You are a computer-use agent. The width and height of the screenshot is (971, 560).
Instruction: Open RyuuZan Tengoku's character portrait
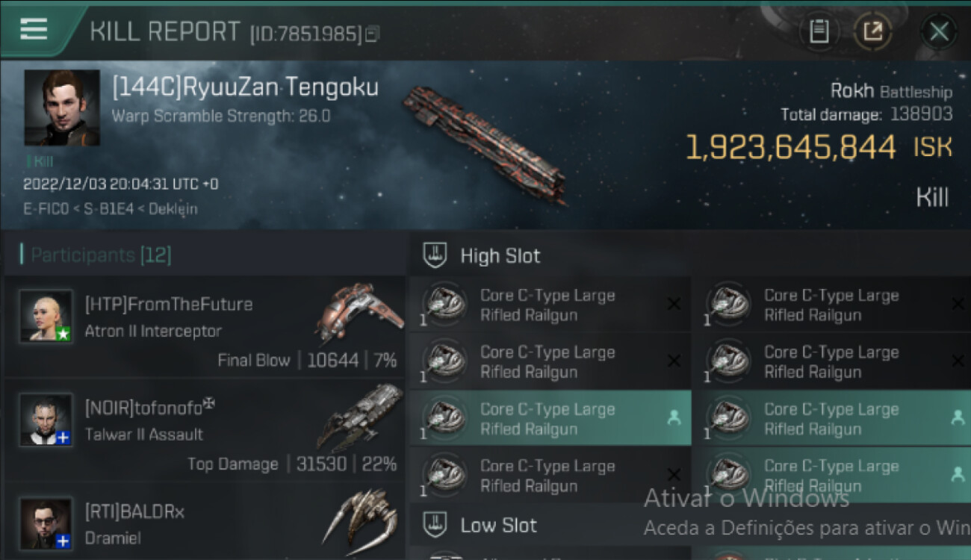[x=62, y=108]
